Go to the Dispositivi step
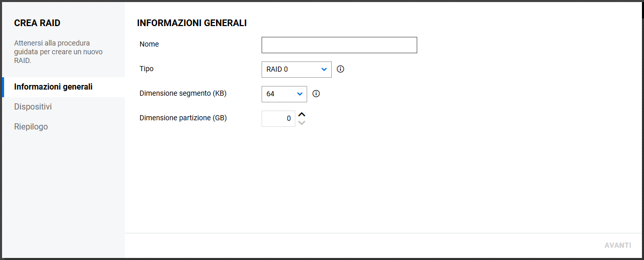Image resolution: width=644 pixels, height=260 pixels. (33, 106)
